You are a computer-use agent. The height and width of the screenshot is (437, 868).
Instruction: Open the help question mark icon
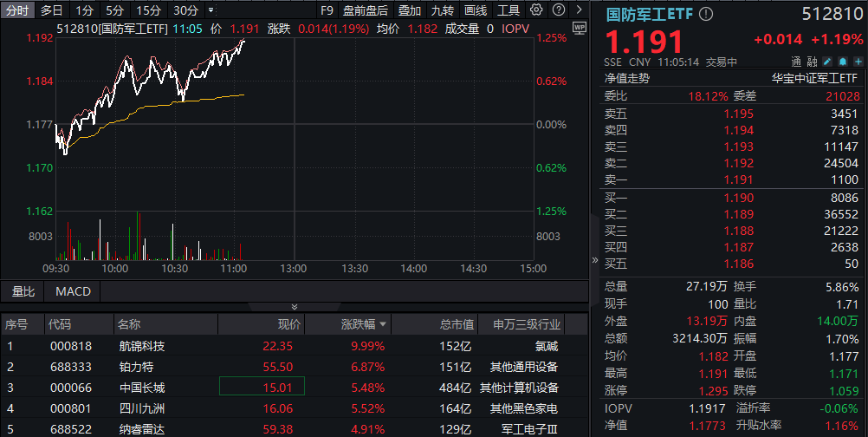(x=559, y=10)
